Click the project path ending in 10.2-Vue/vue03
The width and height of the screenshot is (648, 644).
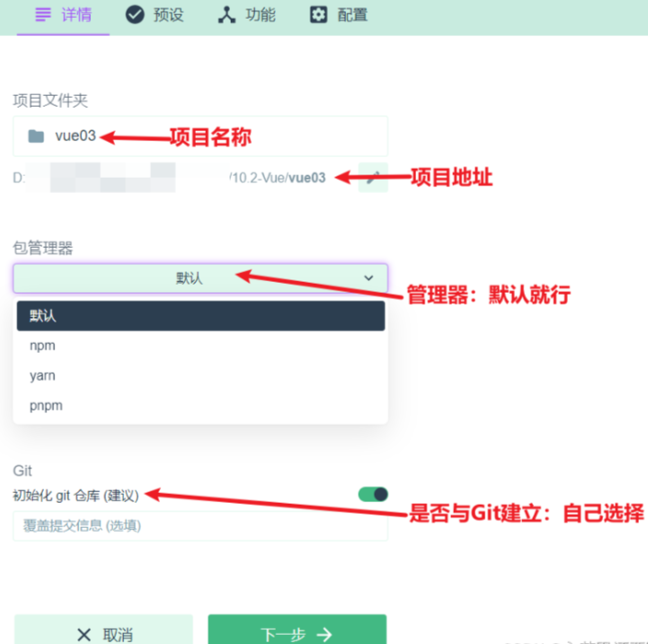coord(170,178)
